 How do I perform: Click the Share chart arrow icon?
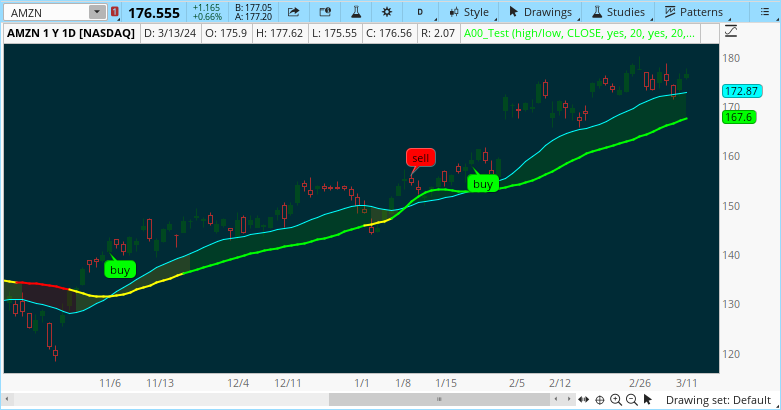pyautogui.click(x=293, y=12)
